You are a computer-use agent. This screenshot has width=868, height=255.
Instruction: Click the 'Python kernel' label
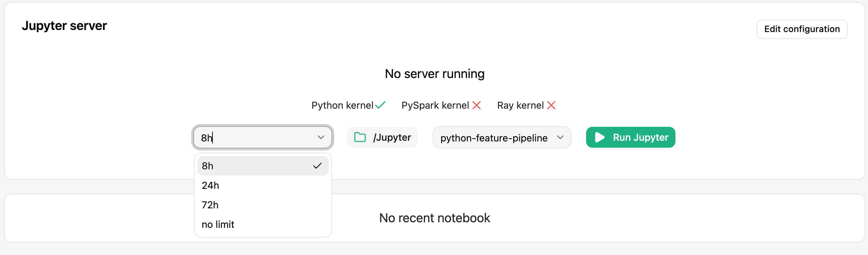[342, 105]
